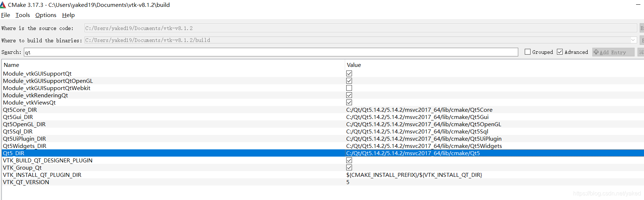Click the Qt5Core_DIR path value
The image size is (644, 200).
pyautogui.click(x=419, y=110)
